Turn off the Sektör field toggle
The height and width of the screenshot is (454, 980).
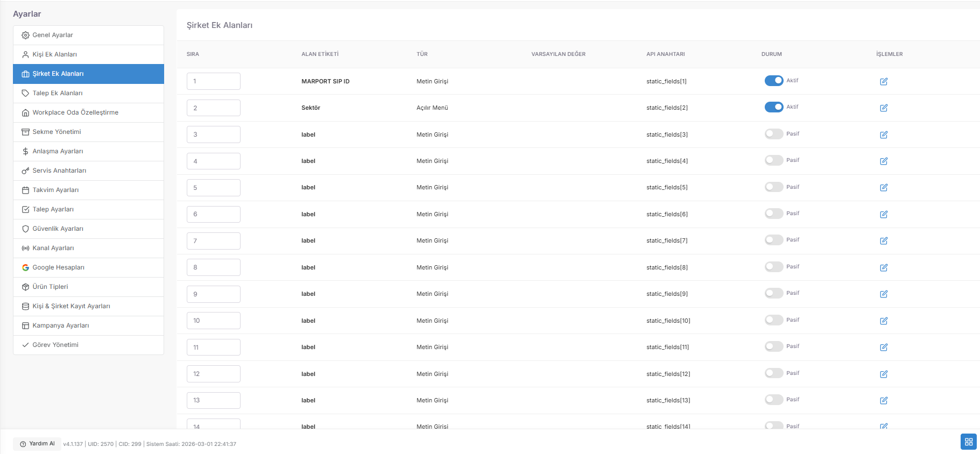(x=774, y=107)
